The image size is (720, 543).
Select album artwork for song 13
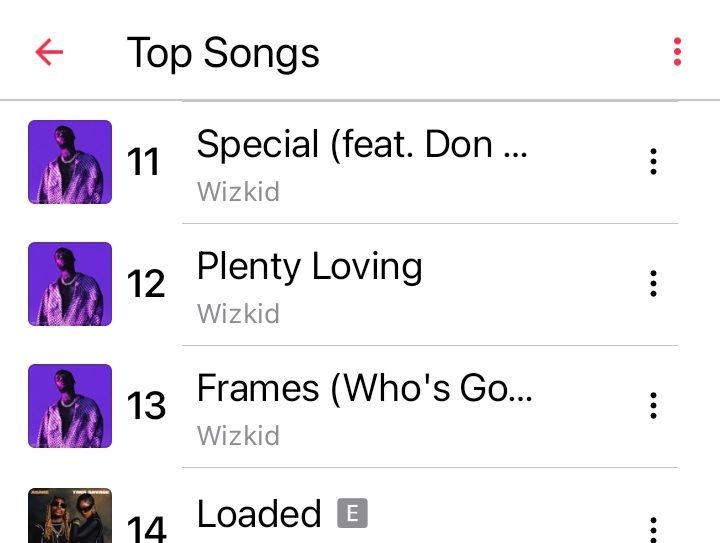pos(70,406)
